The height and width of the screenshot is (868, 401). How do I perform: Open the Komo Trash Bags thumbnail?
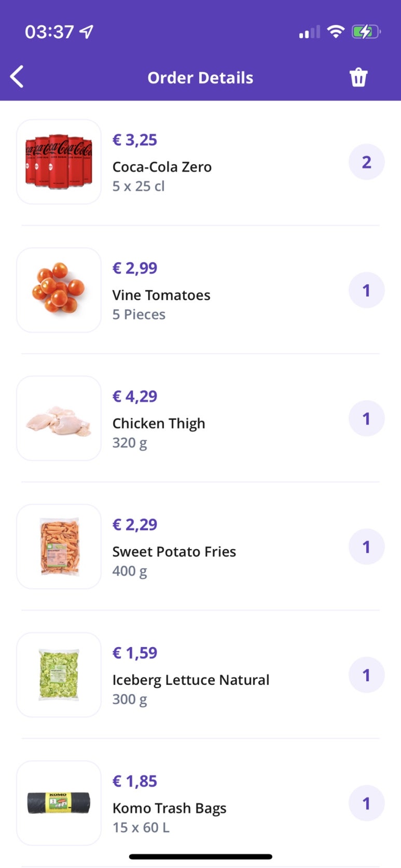point(59,803)
